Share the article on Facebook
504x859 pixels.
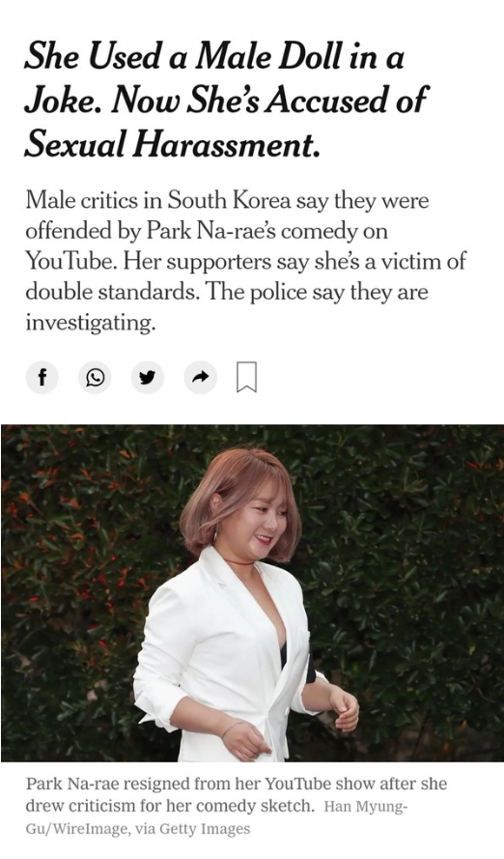coord(42,377)
